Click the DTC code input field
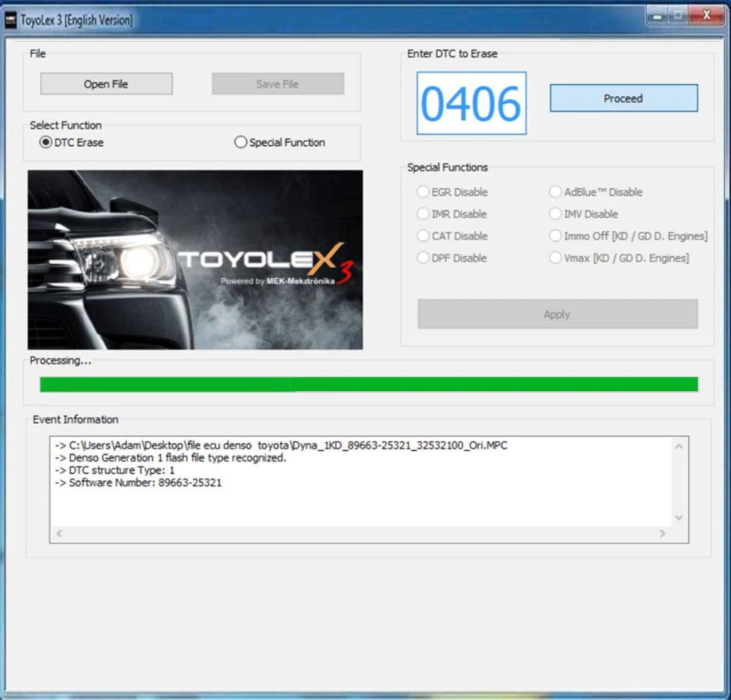731x700 pixels. tap(471, 103)
